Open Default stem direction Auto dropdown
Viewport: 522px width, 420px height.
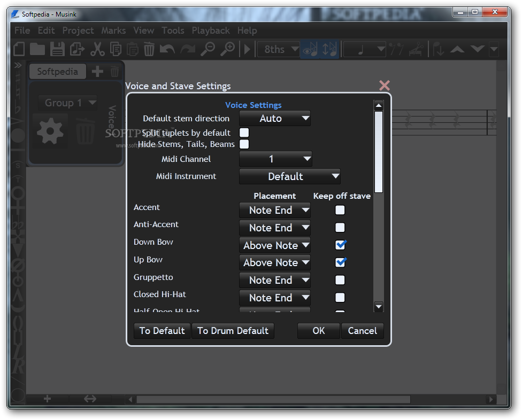tap(275, 119)
